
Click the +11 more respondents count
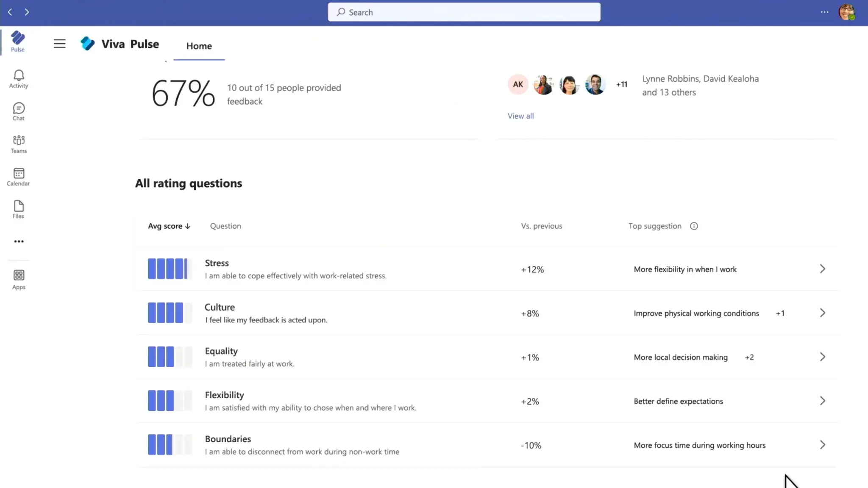(621, 84)
